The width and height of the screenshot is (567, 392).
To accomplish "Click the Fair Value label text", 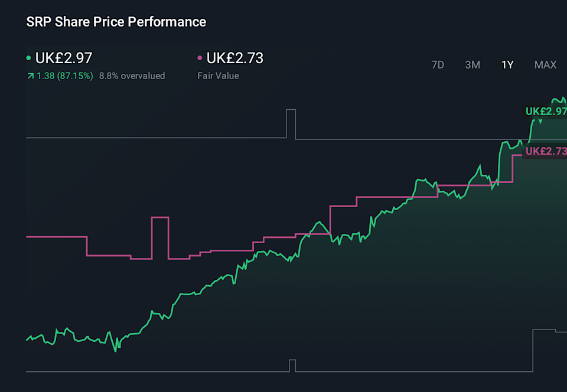I will pyautogui.click(x=218, y=76).
